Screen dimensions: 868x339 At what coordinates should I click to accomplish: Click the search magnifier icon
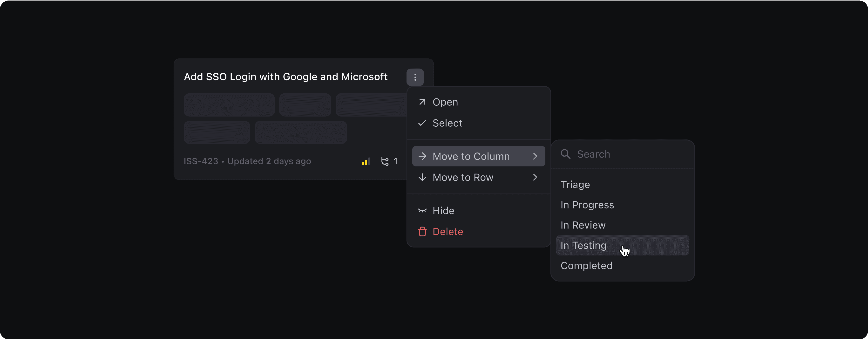[565, 154]
